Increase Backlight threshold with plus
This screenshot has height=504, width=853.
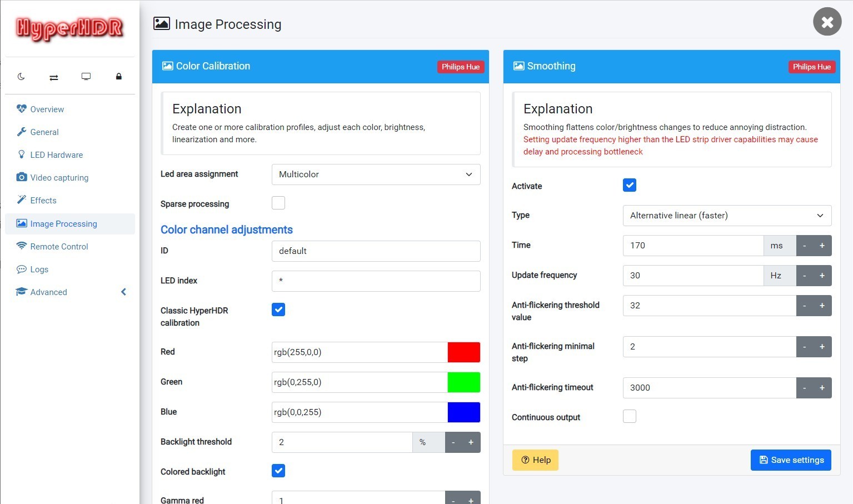[x=471, y=442]
